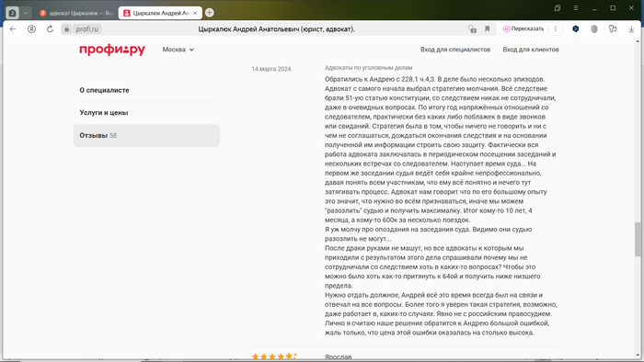
Task: Open the translate page icon in the address bar
Action: 472,29
